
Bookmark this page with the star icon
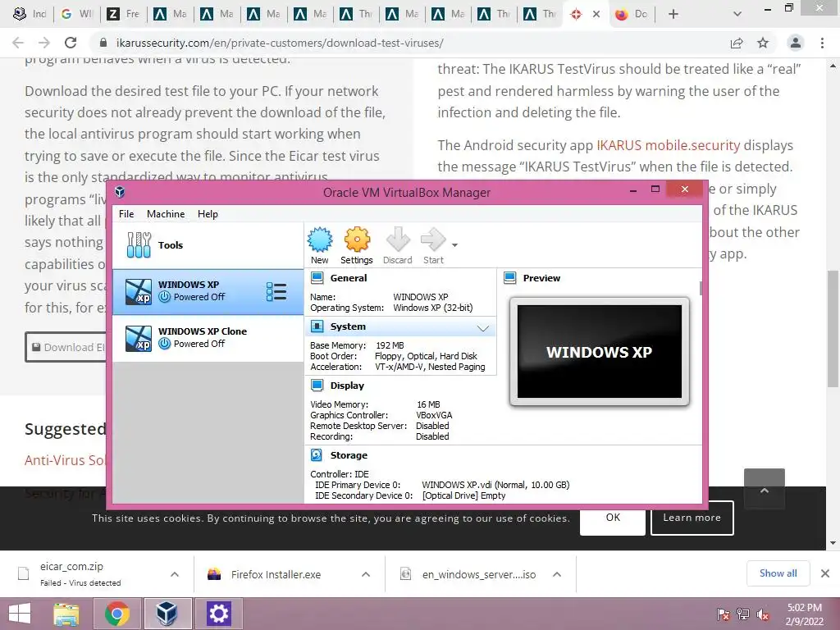(x=763, y=43)
